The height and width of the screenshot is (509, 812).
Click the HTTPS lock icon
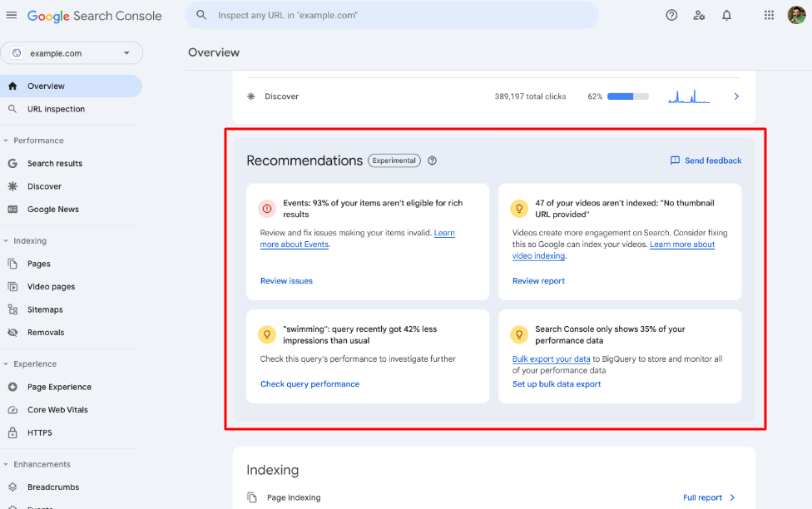click(x=13, y=432)
